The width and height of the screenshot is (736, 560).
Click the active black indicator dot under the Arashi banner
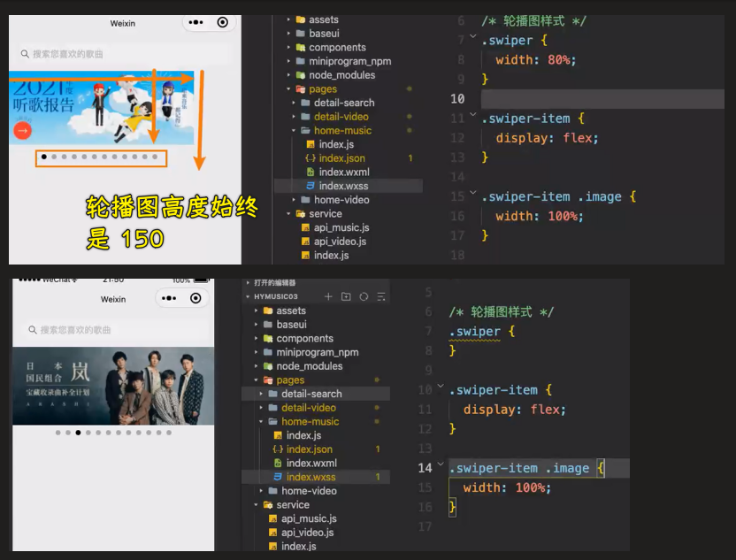coord(78,433)
